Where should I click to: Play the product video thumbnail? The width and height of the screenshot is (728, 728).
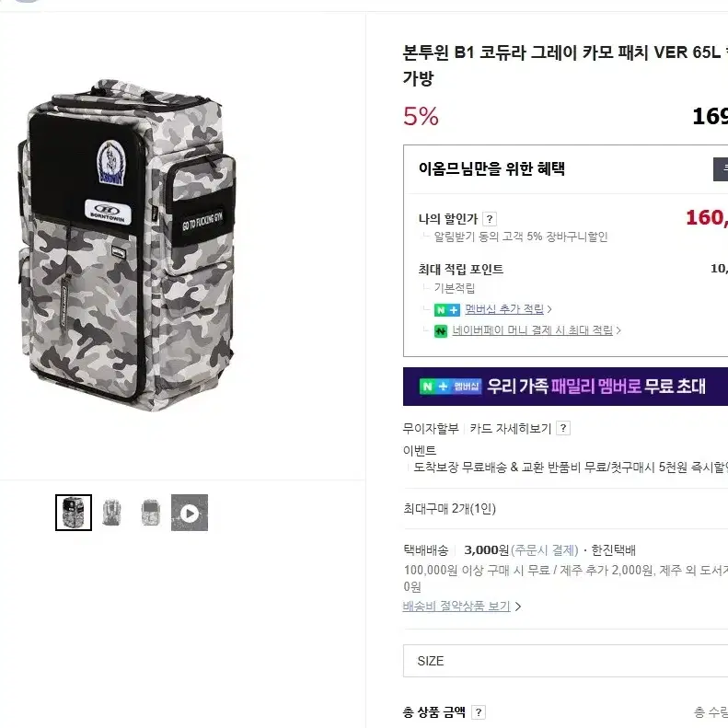pyautogui.click(x=190, y=513)
